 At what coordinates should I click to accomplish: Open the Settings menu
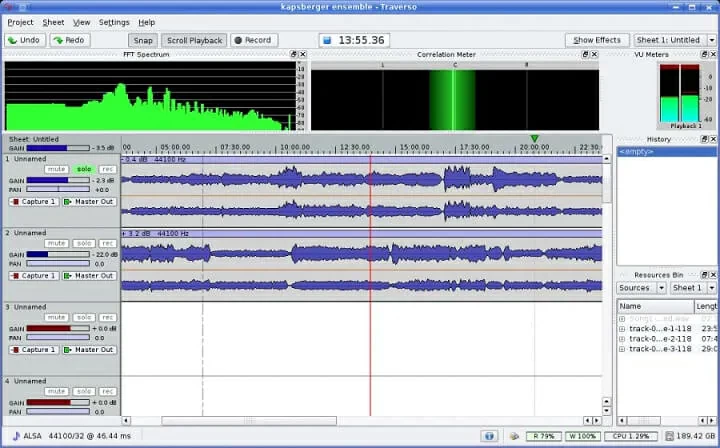pos(114,22)
